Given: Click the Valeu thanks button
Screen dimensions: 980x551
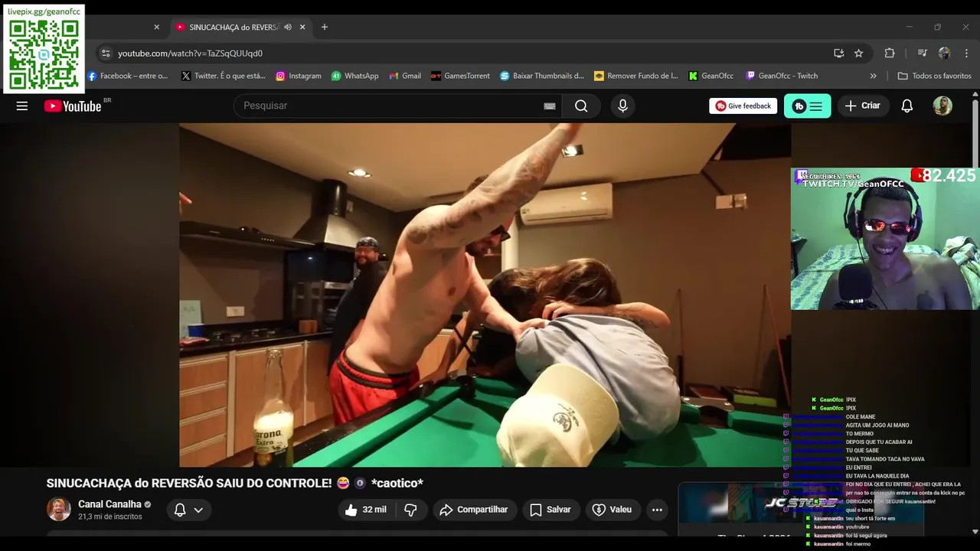Looking at the screenshot, I should click(612, 510).
